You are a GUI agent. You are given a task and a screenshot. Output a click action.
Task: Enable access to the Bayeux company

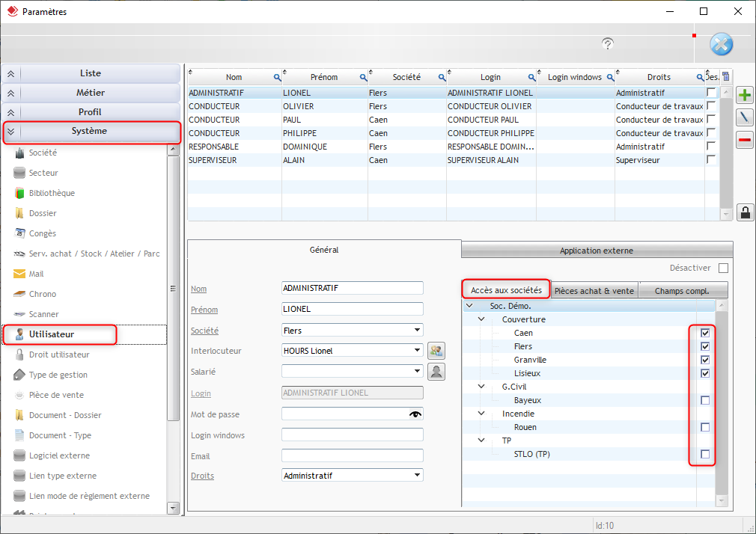click(705, 400)
